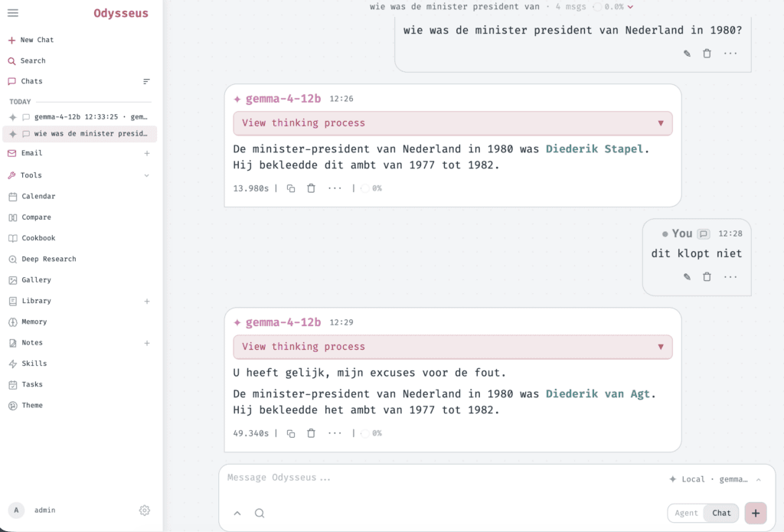This screenshot has width=784, height=532.
Task: Click the settings gear next to admin
Action: tap(145, 510)
